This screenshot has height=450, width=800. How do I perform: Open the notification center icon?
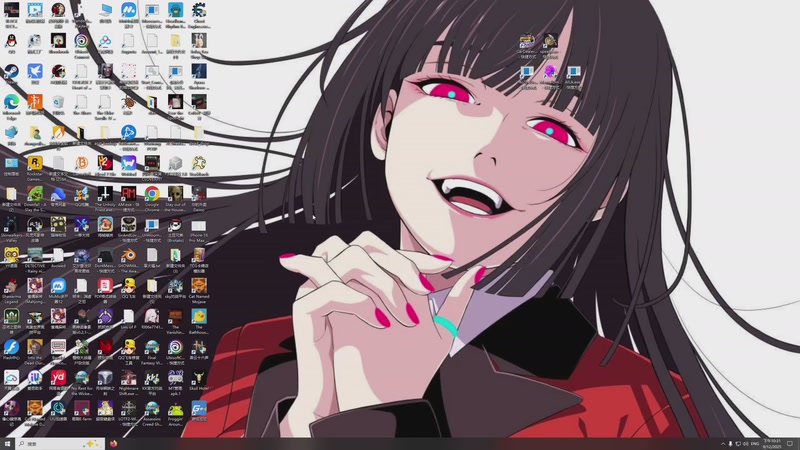pyautogui.click(x=790, y=444)
